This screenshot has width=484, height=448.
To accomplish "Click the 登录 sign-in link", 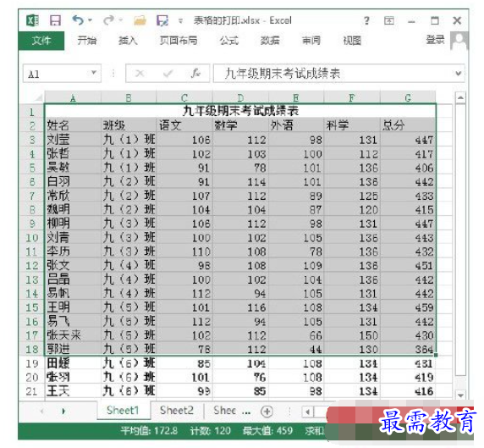I will tap(435, 40).
